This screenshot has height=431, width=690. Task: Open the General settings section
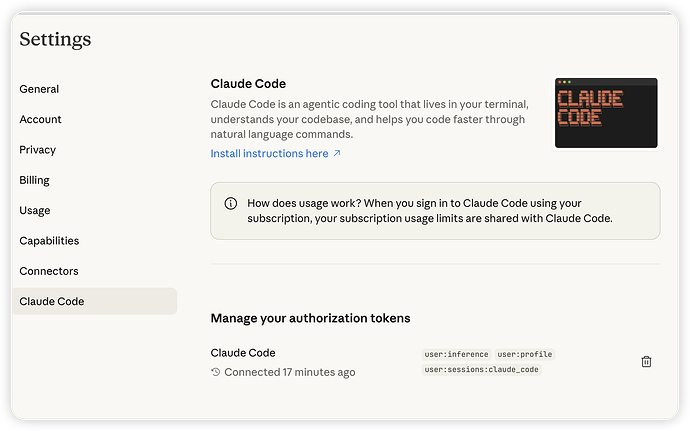[x=39, y=89]
